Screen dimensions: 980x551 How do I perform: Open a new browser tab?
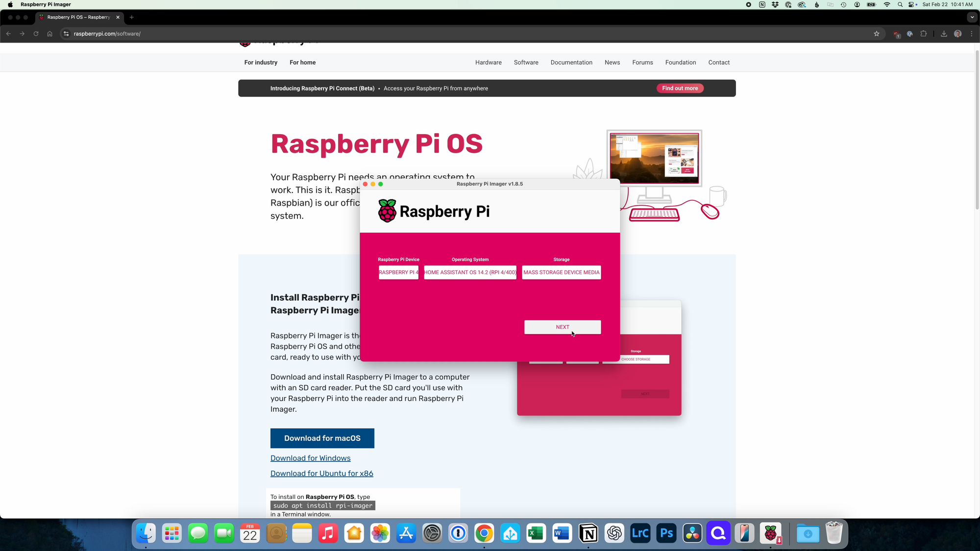(x=131, y=17)
